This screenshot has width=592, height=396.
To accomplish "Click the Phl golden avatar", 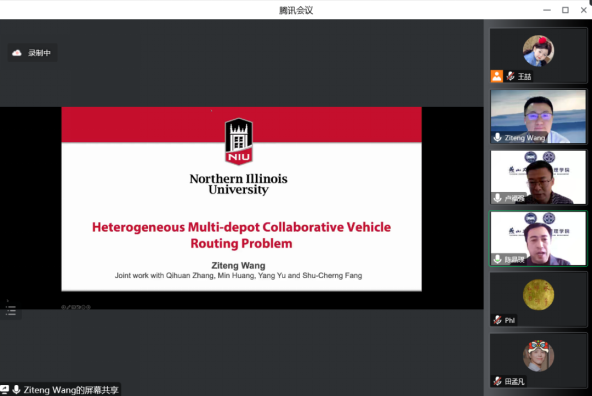I will click(x=538, y=295).
